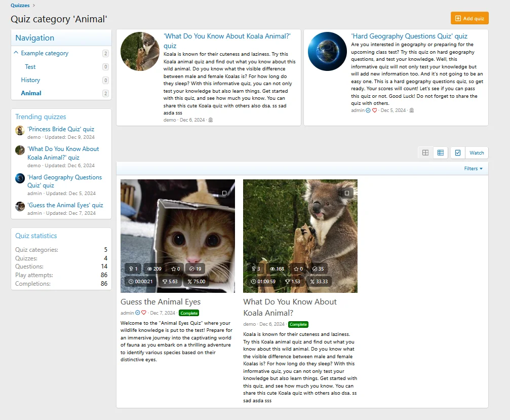Click the Watch button

coord(477,153)
